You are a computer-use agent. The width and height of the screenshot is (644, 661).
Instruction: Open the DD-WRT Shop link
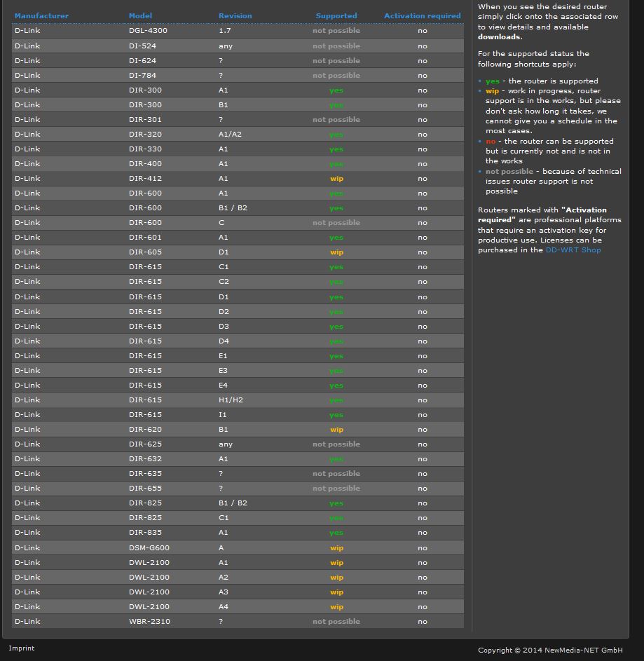[573, 250]
